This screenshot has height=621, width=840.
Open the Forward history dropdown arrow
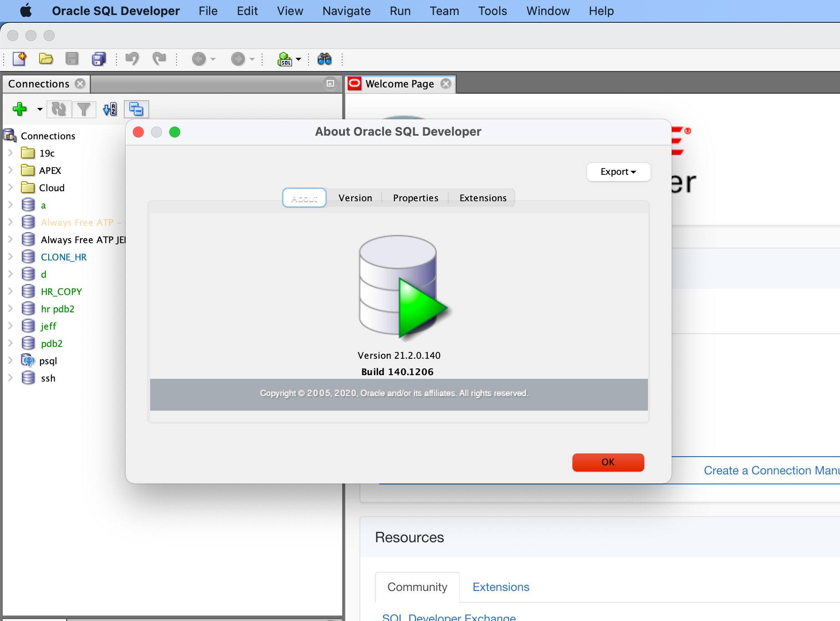click(x=252, y=59)
